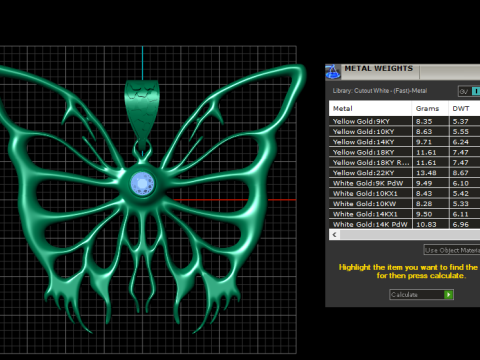Click the horizontal scrollbar track below table
Viewport: 480px width, 360px height.
pos(410,235)
